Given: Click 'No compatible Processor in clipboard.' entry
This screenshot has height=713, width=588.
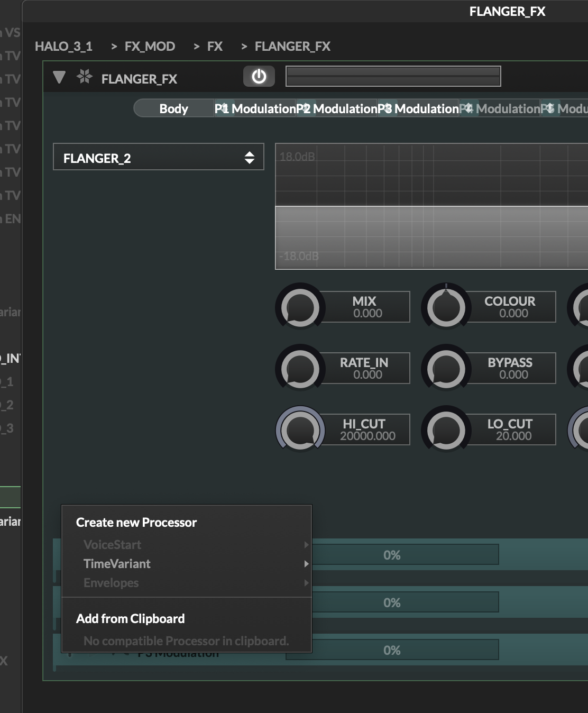Looking at the screenshot, I should click(x=186, y=641).
